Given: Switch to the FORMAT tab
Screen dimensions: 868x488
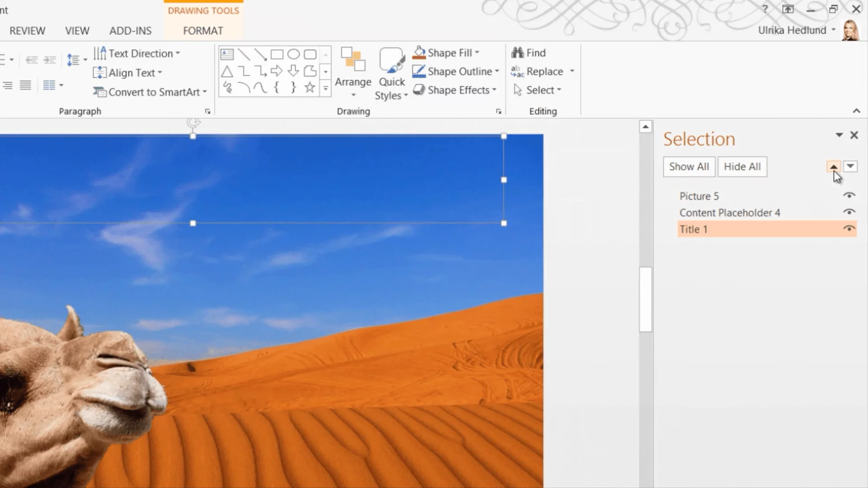Looking at the screenshot, I should click(x=203, y=31).
